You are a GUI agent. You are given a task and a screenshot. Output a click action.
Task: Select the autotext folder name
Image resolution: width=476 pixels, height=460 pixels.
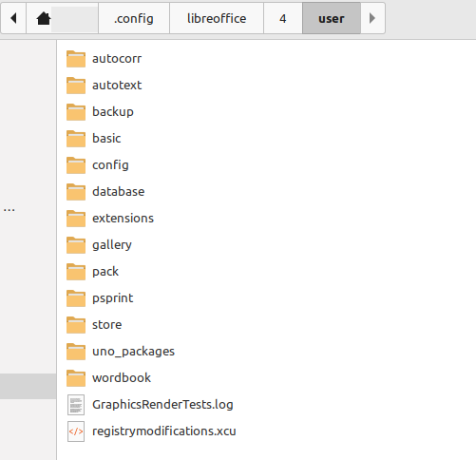(117, 86)
